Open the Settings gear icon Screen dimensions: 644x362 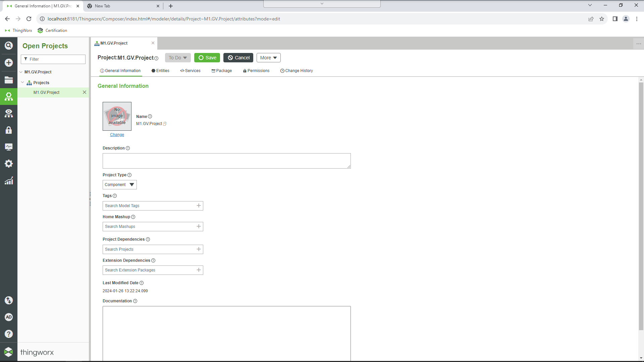(x=9, y=164)
